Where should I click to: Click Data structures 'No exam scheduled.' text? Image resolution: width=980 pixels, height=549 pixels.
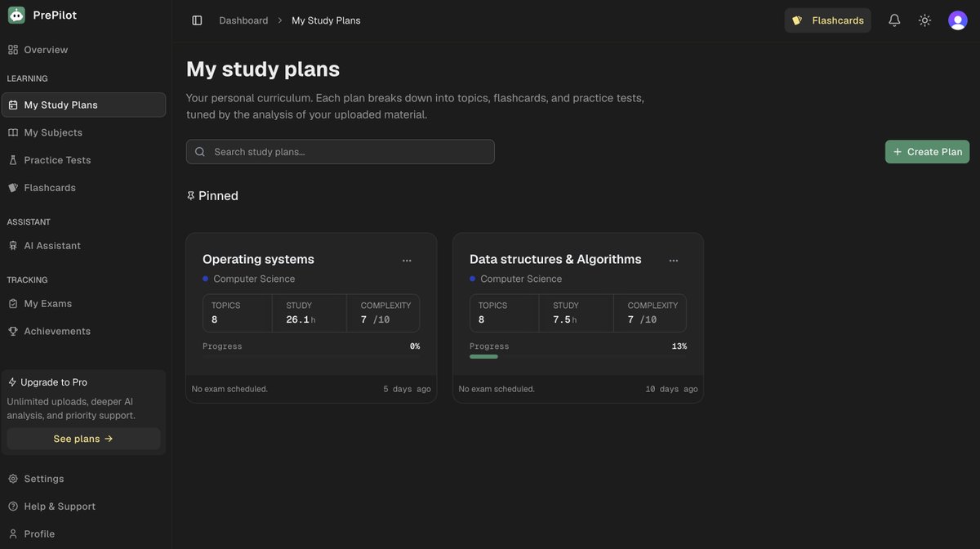click(x=497, y=389)
